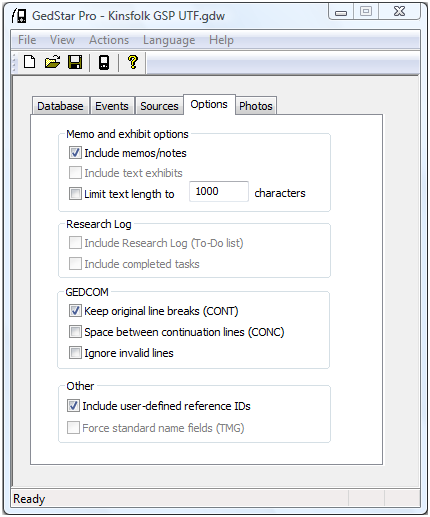Click the New file toolbar icon
The width and height of the screenshot is (430, 517).
pyautogui.click(x=30, y=62)
